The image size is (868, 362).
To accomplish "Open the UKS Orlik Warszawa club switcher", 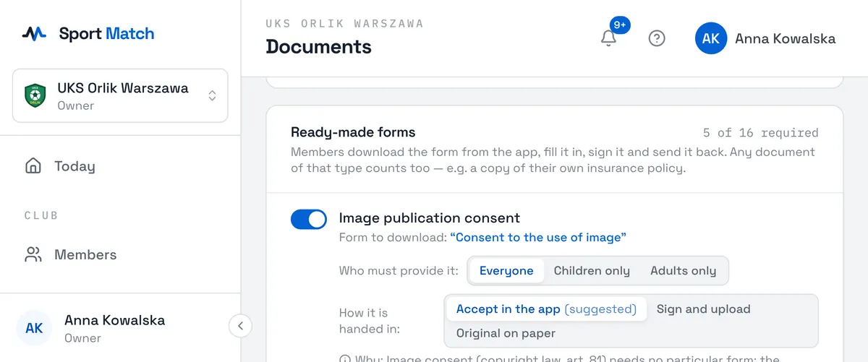I will click(120, 95).
